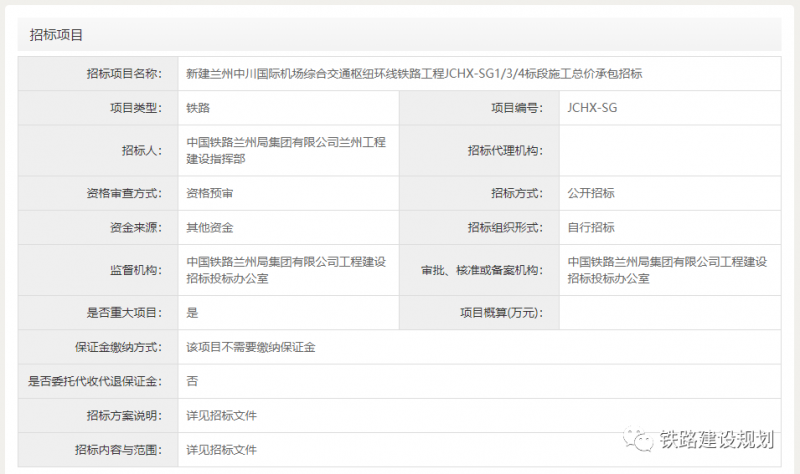Click the 监督机构 office name value
The image size is (800, 474).
(286, 270)
